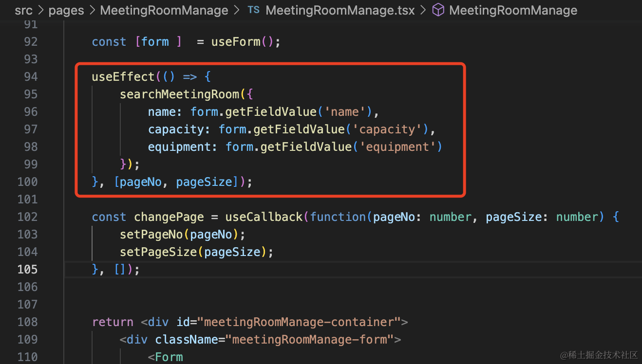Click the MeetingRoomManage component cube icon

coord(438,10)
